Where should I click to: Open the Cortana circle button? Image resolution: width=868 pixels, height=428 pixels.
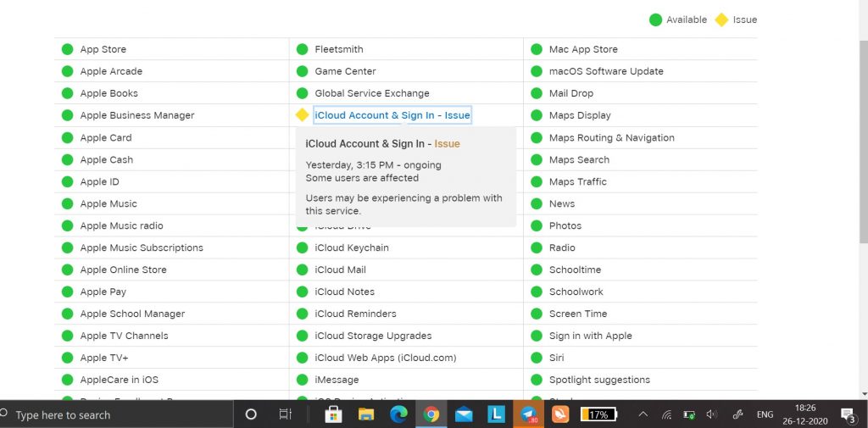pyautogui.click(x=251, y=414)
